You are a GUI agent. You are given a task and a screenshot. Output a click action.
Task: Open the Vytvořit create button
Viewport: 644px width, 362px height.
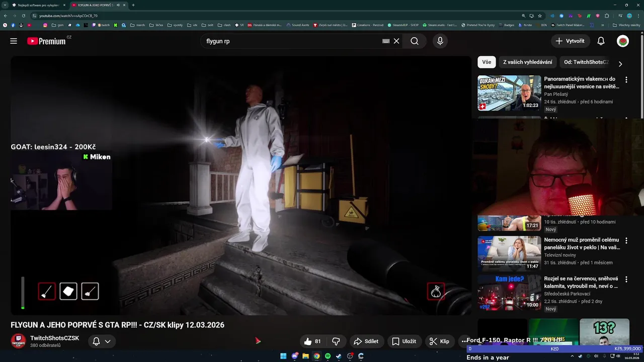[571, 41]
